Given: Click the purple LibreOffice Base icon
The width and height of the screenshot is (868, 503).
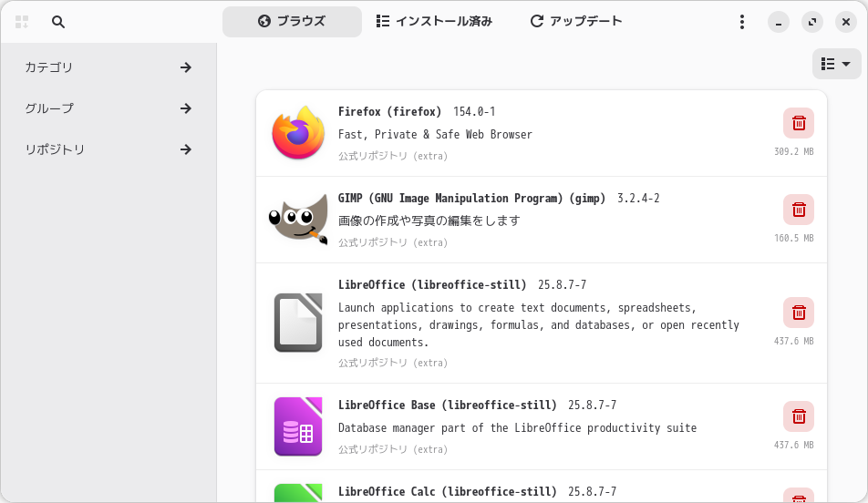Looking at the screenshot, I should click(x=298, y=426).
